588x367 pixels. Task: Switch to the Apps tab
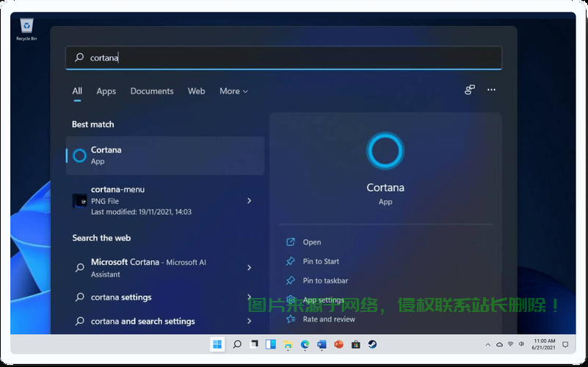point(106,91)
